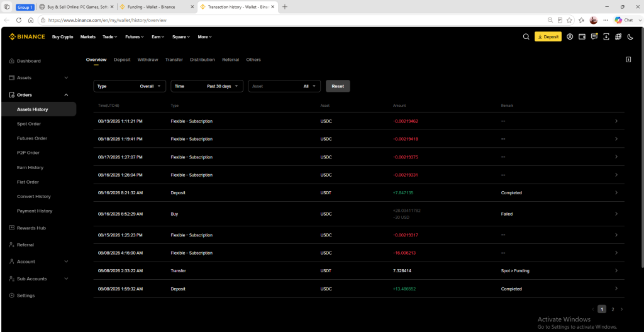Open browser settings and more menu
This screenshot has width=644, height=332.
click(x=606, y=19)
